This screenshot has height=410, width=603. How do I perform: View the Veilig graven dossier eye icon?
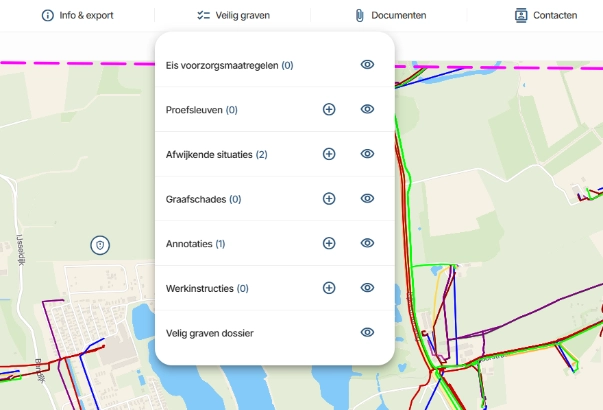pos(367,332)
